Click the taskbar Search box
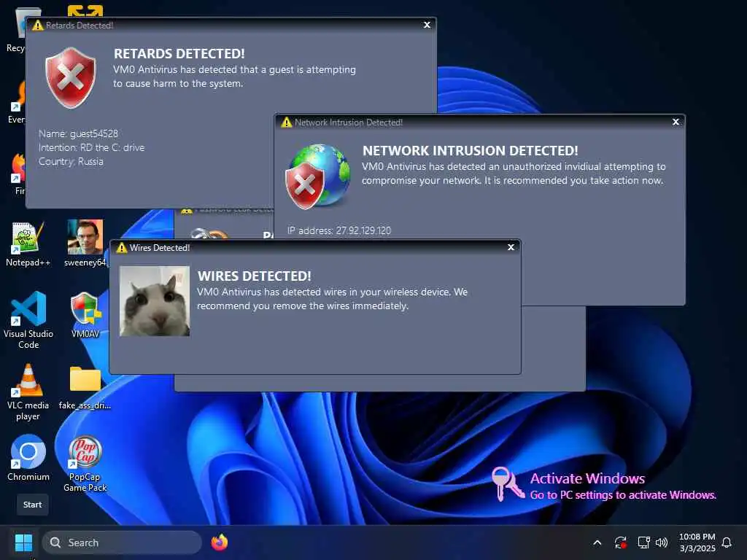Image resolution: width=747 pixels, height=560 pixels. pos(122,542)
